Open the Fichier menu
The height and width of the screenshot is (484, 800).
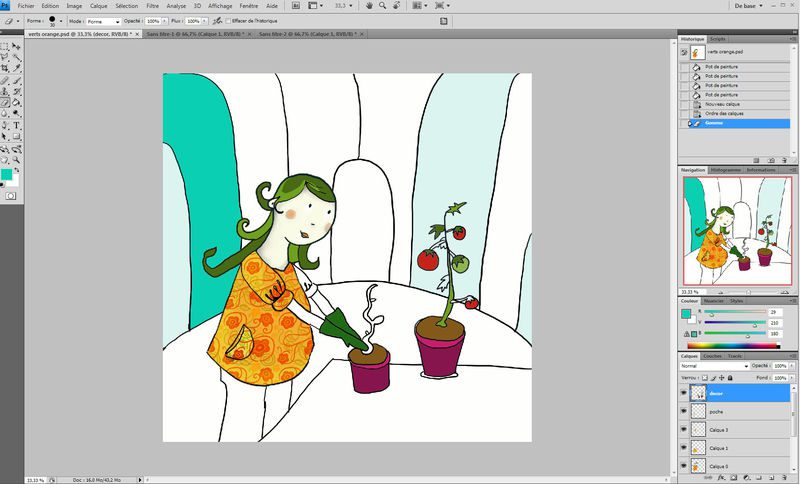[26, 6]
